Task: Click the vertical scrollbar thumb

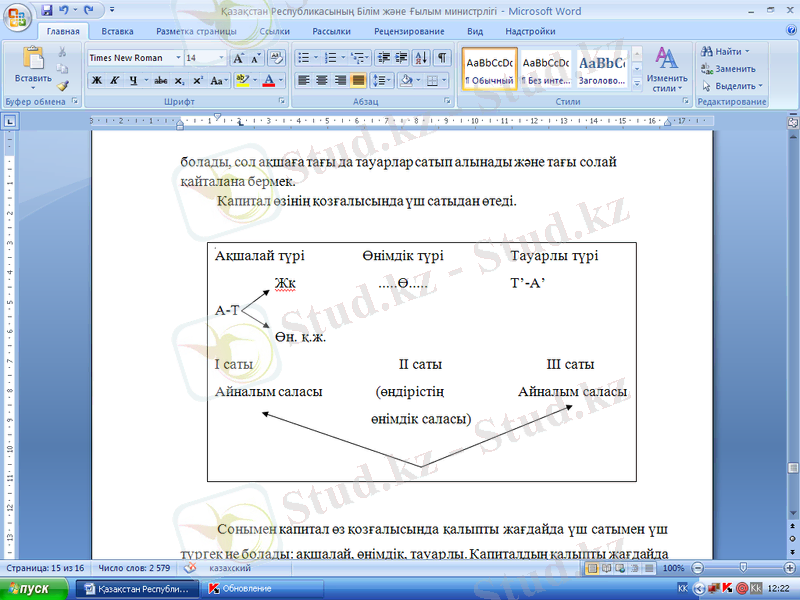Action: coord(793,468)
